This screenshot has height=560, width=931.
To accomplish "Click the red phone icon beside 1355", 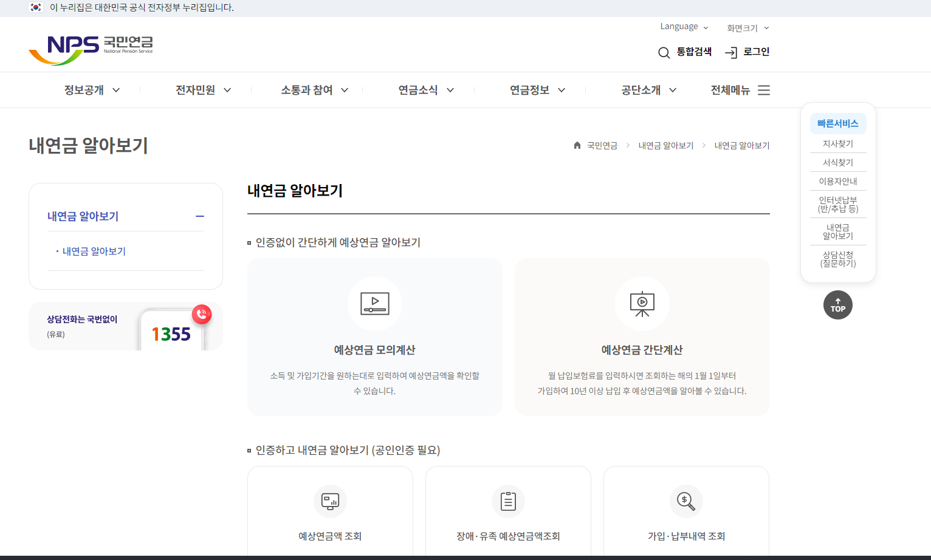I will point(201,315).
